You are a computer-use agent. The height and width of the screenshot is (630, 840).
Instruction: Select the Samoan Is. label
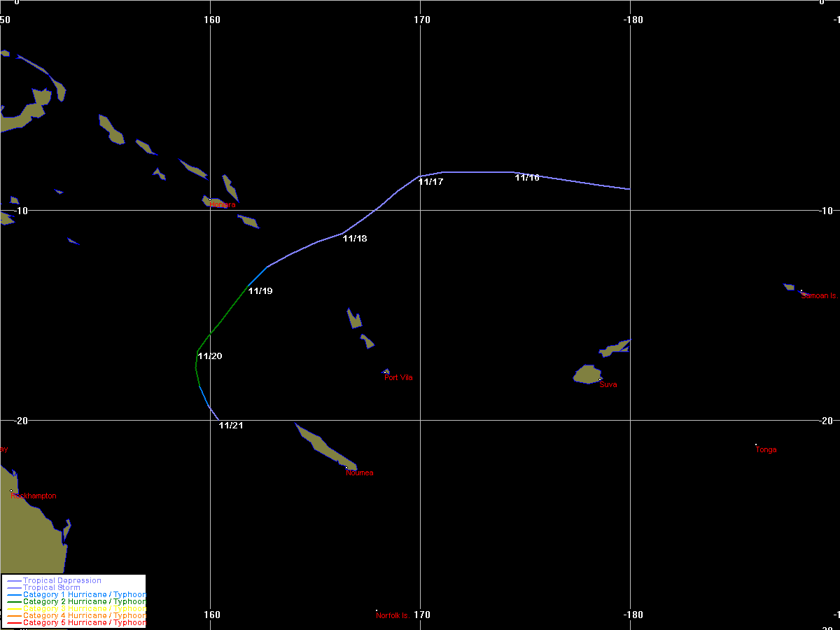819,295
